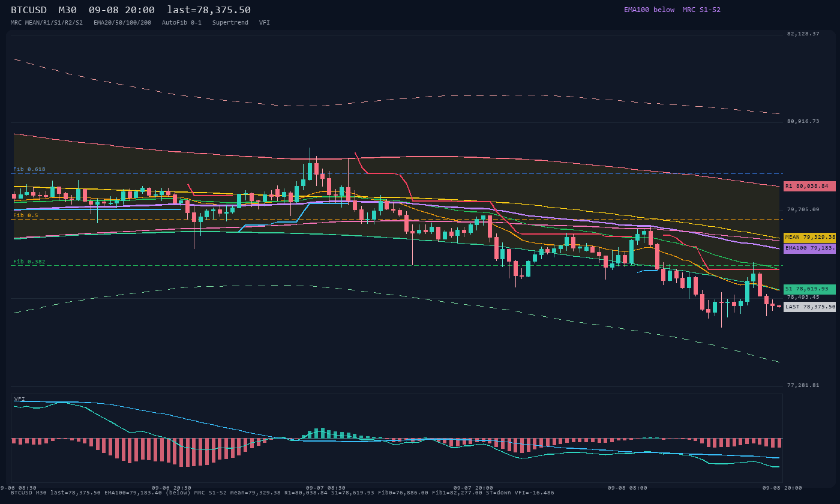Click the '09-07 08:30' time axis label
Viewport: 840px width, 504px height.
(326, 488)
